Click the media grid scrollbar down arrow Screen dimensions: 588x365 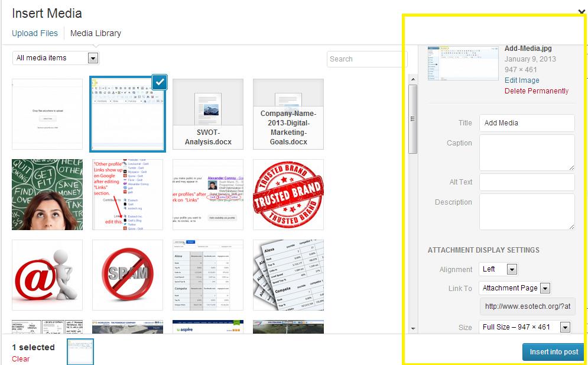pos(413,328)
